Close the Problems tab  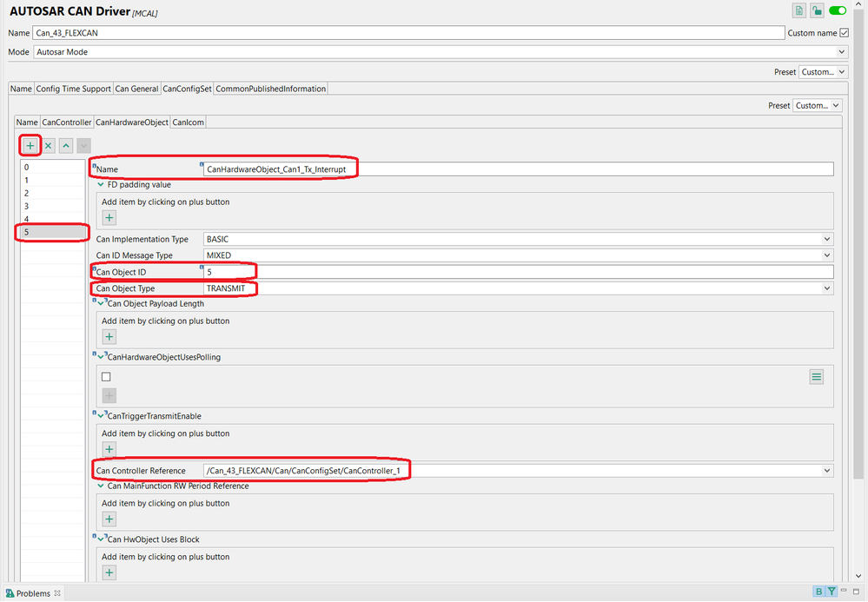coord(57,593)
